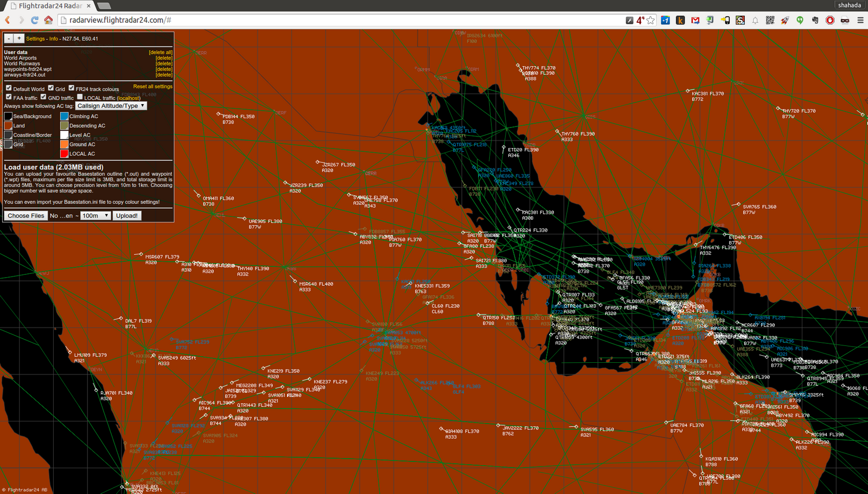Open the Evernote elephant icon

click(x=815, y=20)
